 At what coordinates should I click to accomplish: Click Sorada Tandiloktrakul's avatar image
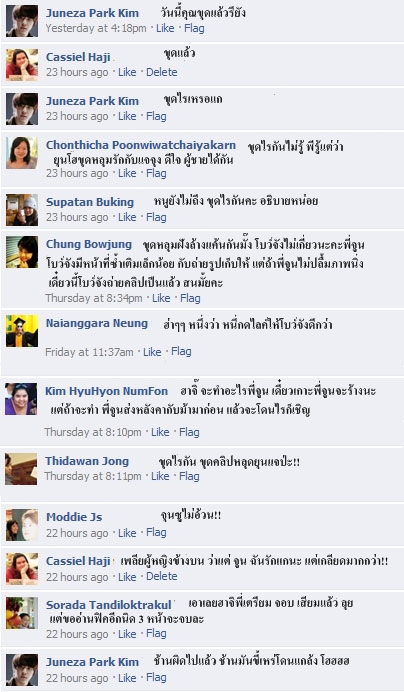tap(22, 613)
